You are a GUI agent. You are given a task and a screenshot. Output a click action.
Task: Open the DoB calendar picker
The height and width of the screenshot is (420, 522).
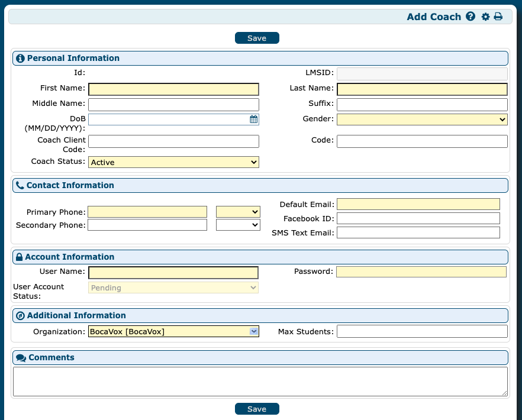point(253,119)
